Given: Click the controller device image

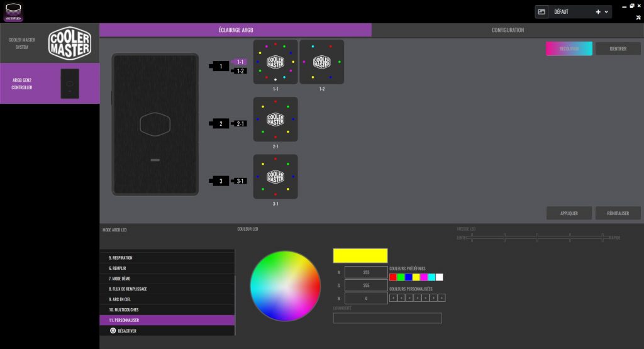Looking at the screenshot, I should point(155,124).
